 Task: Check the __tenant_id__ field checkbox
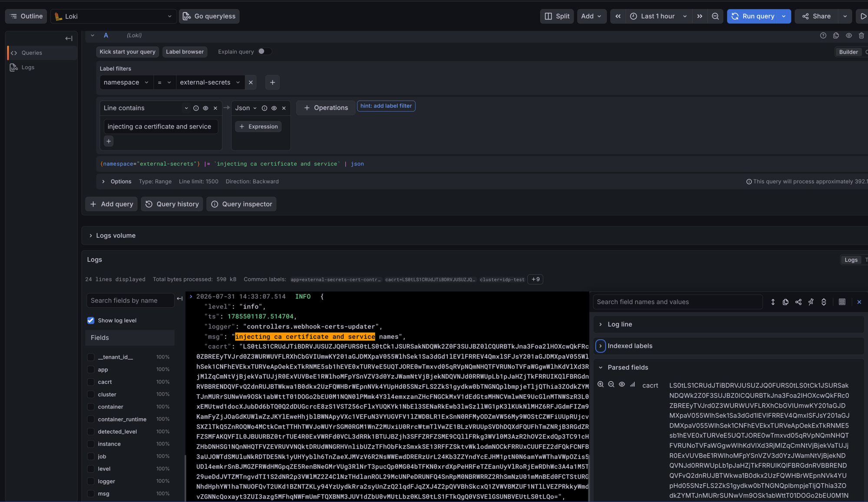click(91, 357)
